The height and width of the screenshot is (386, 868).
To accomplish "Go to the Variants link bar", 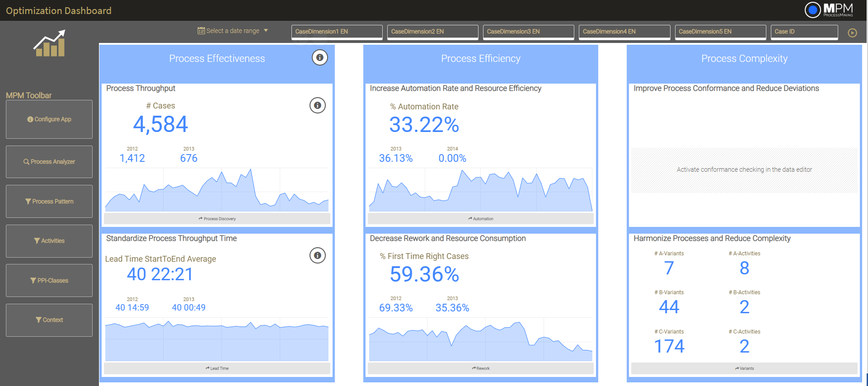I will click(x=744, y=368).
